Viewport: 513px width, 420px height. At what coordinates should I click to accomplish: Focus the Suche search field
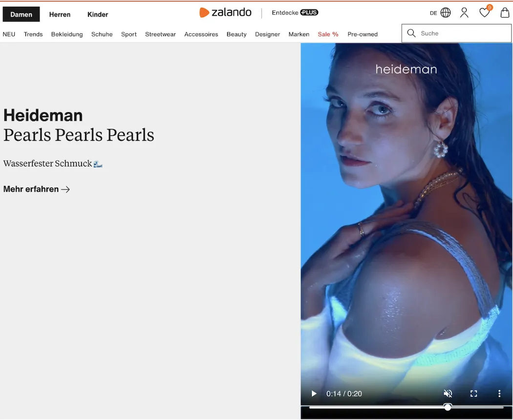(456, 33)
